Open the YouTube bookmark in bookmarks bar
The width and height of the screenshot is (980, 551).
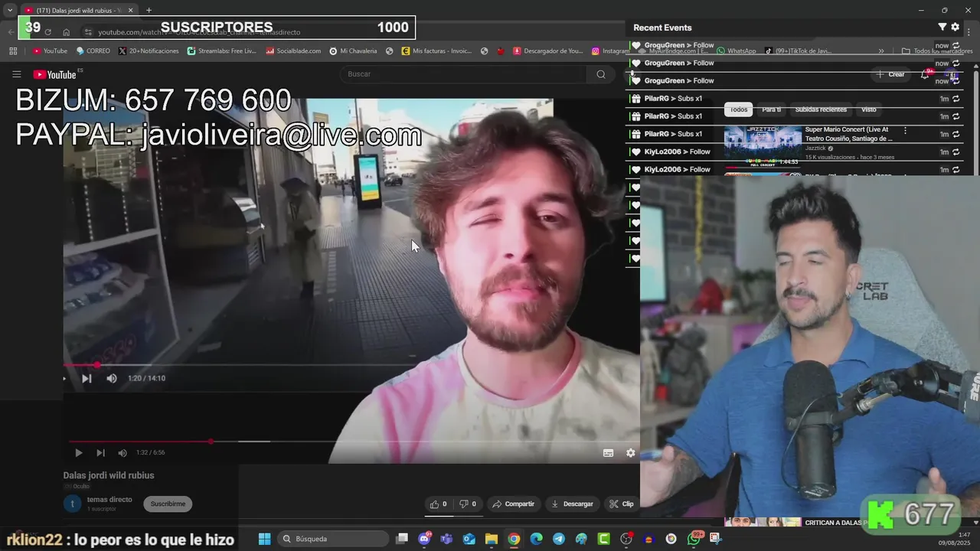coord(50,51)
